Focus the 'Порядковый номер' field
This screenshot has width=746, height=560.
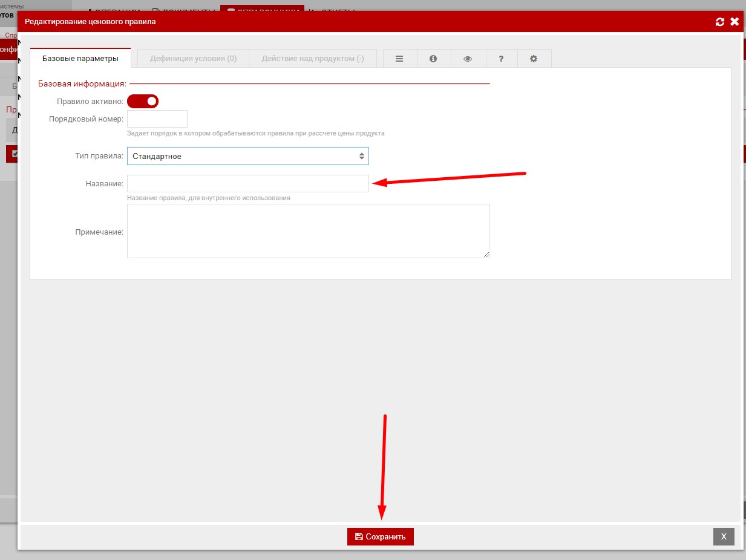tap(157, 119)
